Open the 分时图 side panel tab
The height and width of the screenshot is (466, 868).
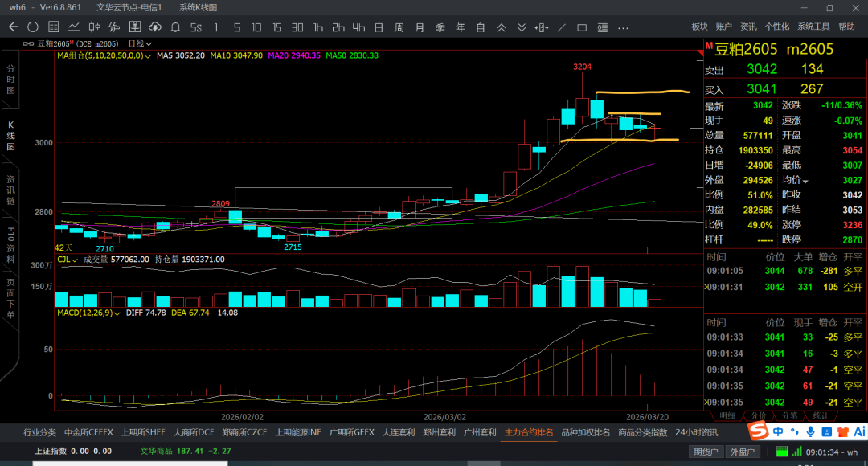coord(10,80)
